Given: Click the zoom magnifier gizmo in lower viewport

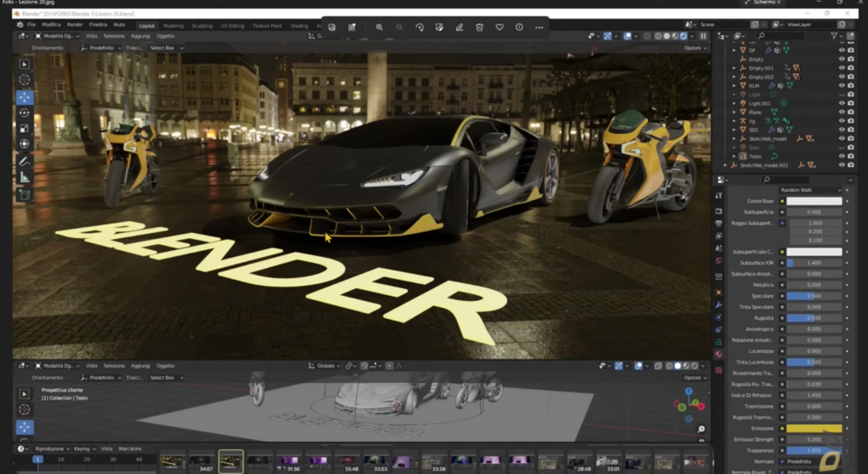Looking at the screenshot, I should pos(701,429).
